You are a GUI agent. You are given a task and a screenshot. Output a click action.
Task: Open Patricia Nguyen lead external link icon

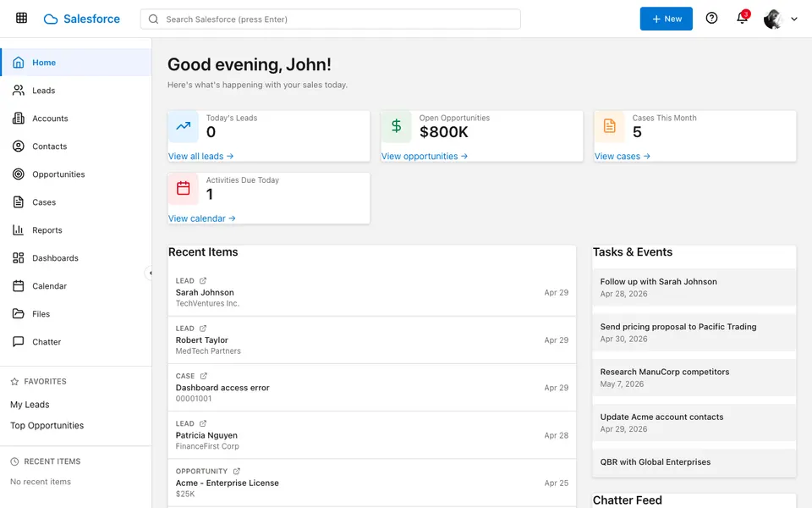(x=203, y=423)
